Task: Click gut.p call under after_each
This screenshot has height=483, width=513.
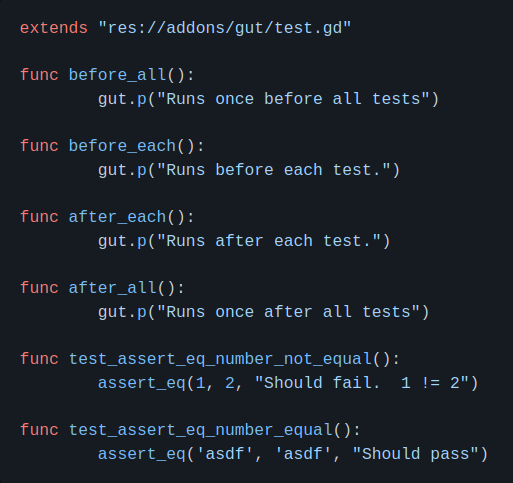Action: [122, 241]
